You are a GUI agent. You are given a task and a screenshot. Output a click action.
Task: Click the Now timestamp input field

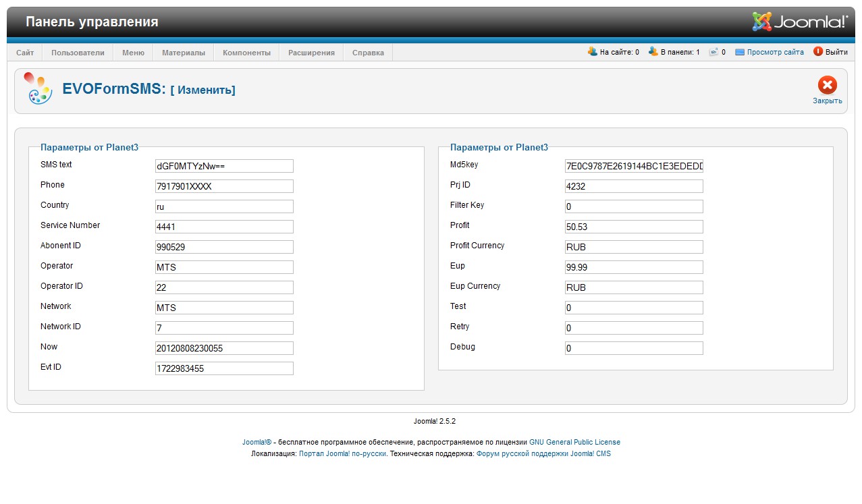[224, 348]
